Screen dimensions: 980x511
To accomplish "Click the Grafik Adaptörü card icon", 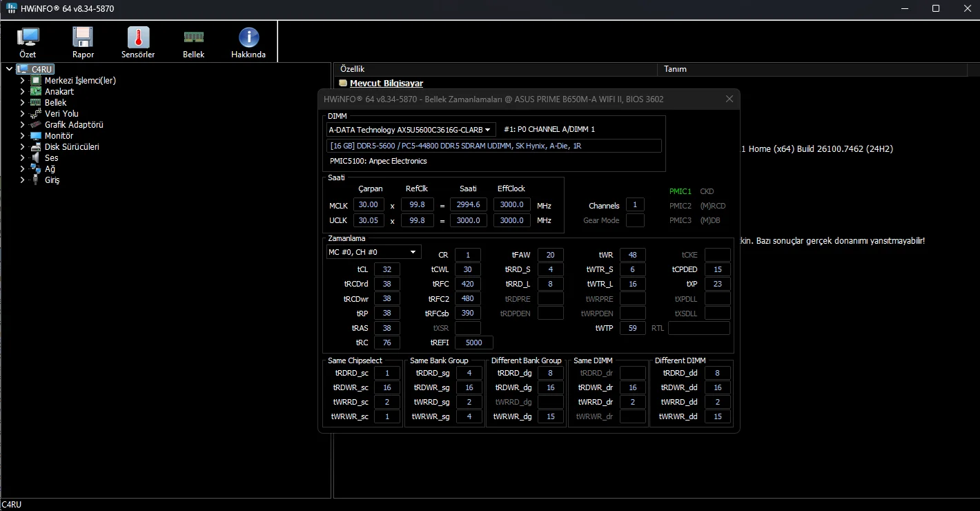I will [x=36, y=124].
